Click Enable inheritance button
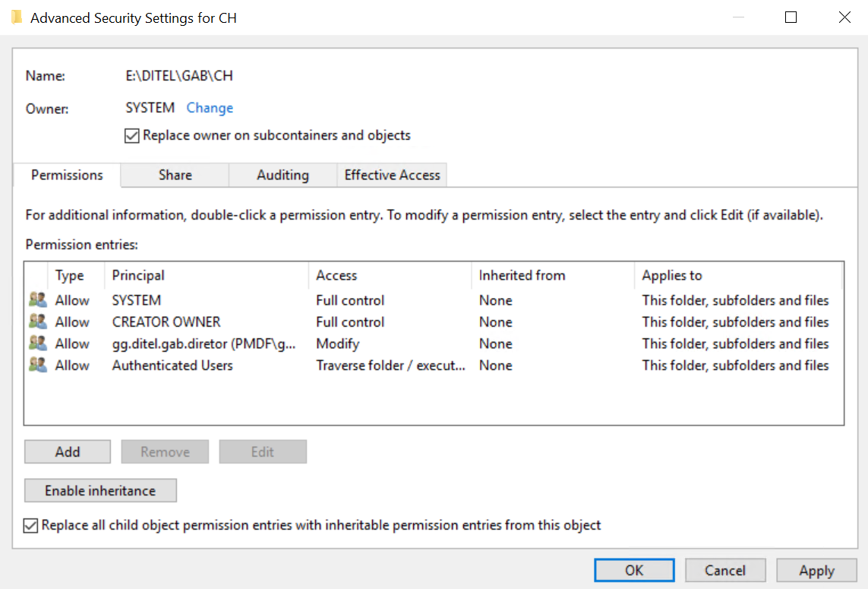The image size is (868, 589). (x=100, y=491)
